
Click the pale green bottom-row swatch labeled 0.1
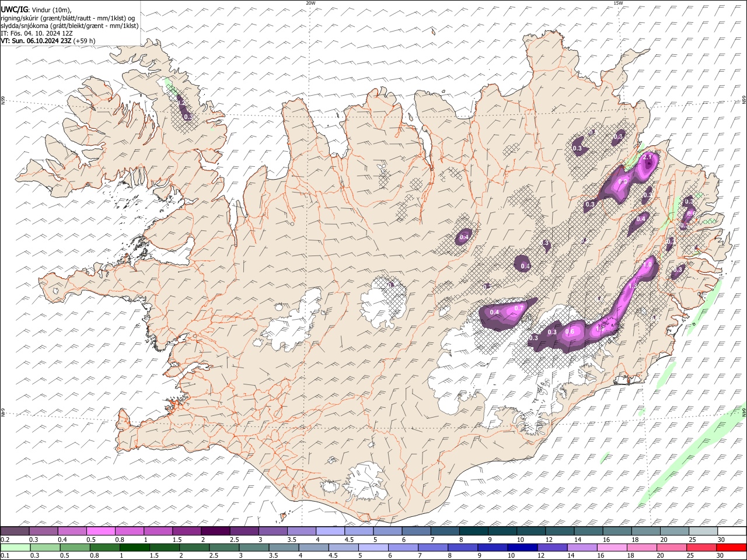(15, 547)
